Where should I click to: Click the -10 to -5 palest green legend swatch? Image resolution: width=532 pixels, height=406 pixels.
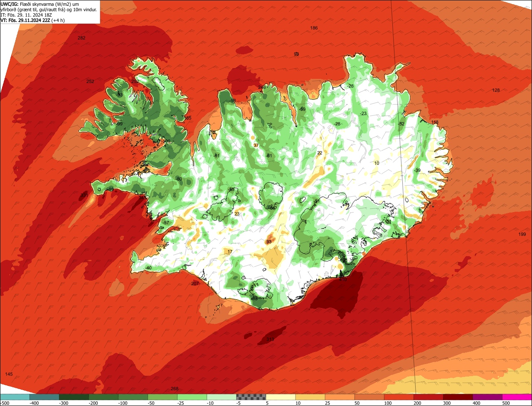(x=221, y=397)
